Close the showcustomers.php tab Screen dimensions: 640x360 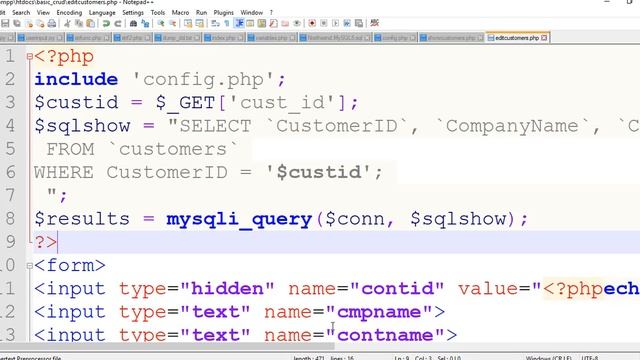(480, 38)
